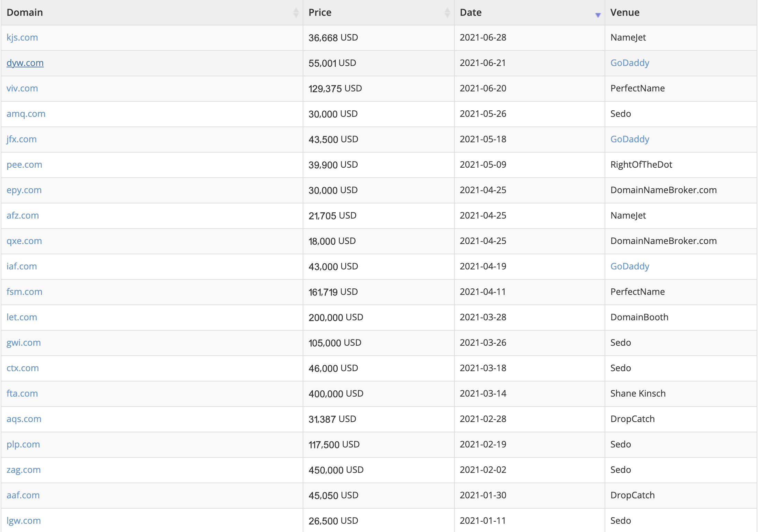Image resolution: width=758 pixels, height=532 pixels.
Task: Click GoDaddy venue for jfx.com
Action: click(629, 139)
